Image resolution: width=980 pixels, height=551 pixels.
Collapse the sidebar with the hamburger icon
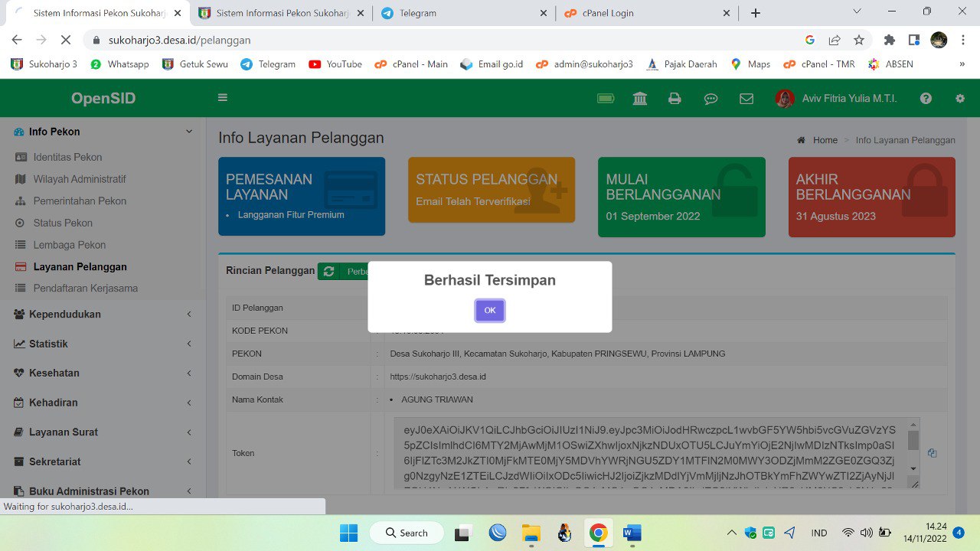tap(222, 97)
